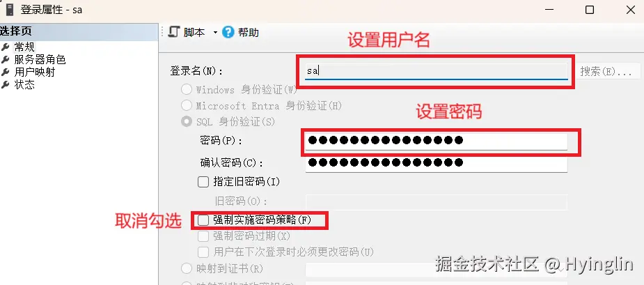Viewport: 644px width, 285px height.
Task: Click wrench icon beside 服务器角色
Action: coord(6,60)
